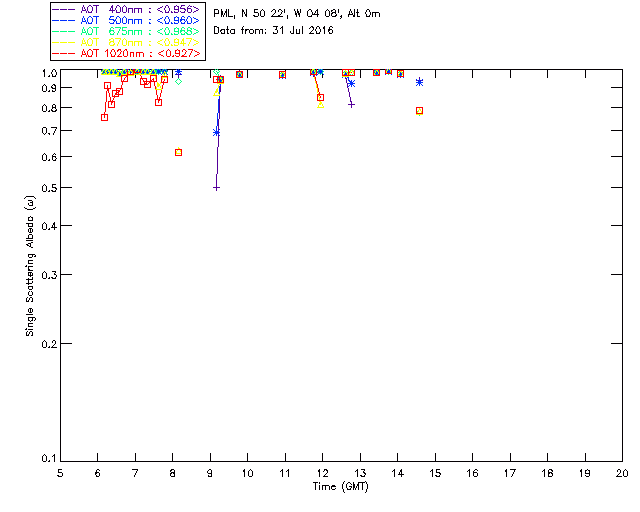Select the blue asterisk marker near 0.7 albedo

point(216,132)
